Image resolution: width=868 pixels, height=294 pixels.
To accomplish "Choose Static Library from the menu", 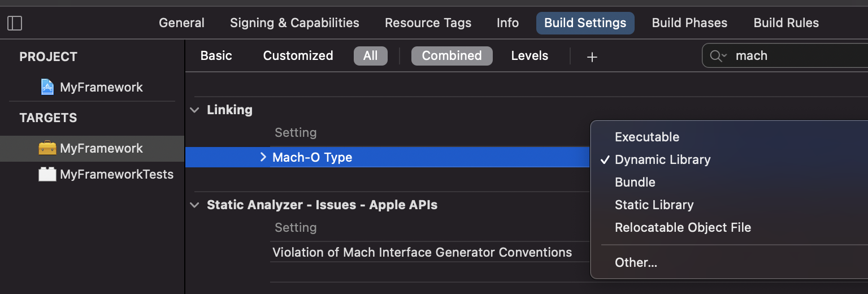I will coord(654,205).
